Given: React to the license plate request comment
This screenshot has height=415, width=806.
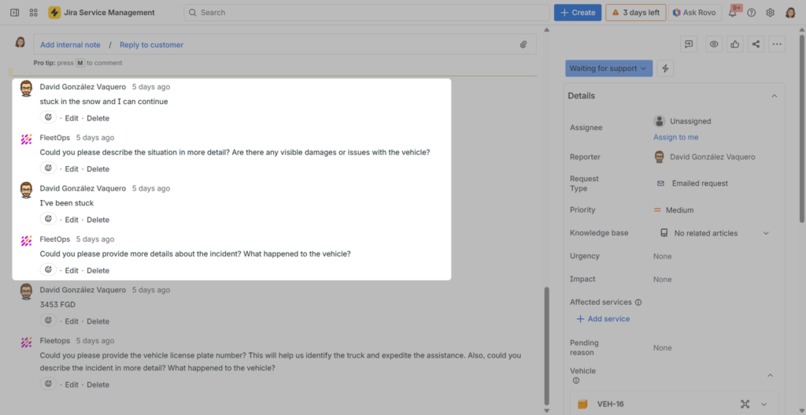Looking at the screenshot, I should [x=48, y=384].
